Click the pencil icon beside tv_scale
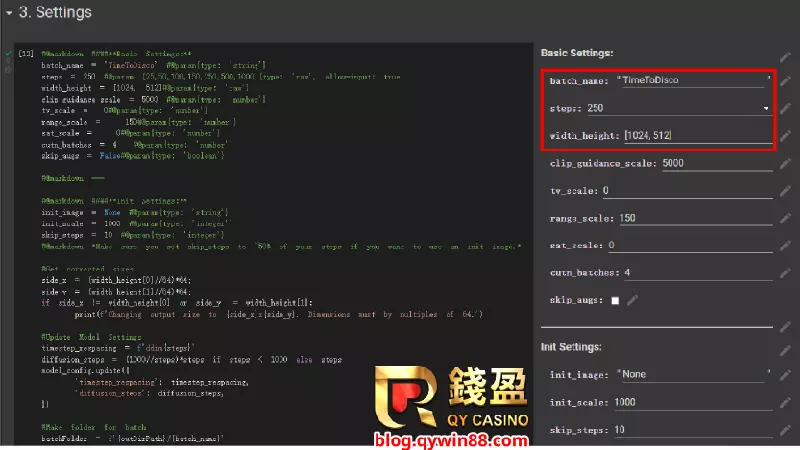The width and height of the screenshot is (800, 450). point(786,190)
